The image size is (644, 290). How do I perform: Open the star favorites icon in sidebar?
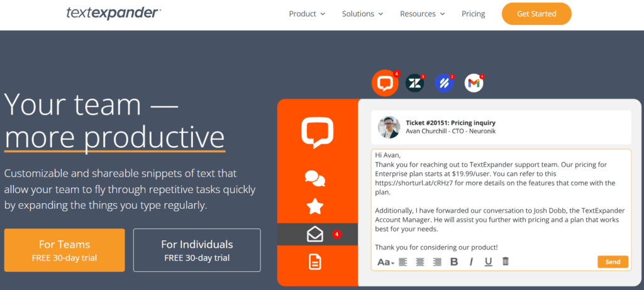coord(315,206)
